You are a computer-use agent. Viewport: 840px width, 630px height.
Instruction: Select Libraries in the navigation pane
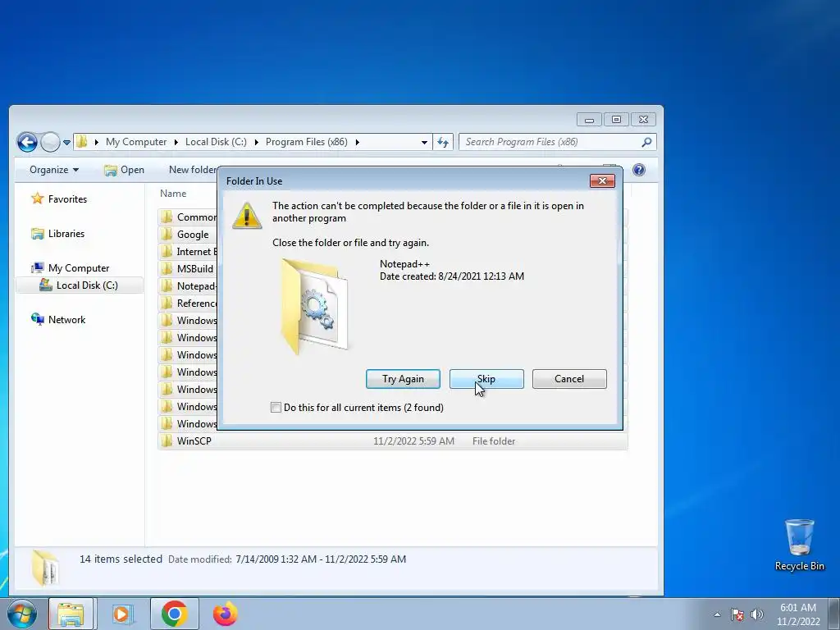(66, 234)
